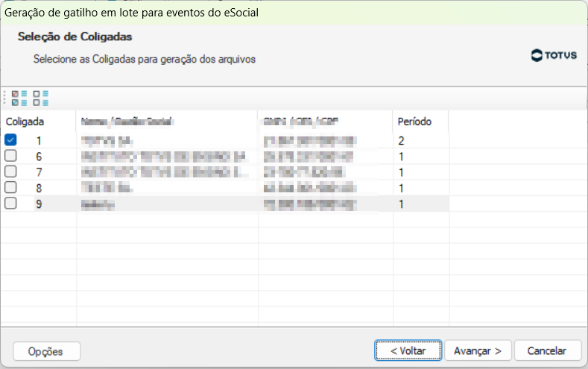Click the deselect all Coligadas toolbar icon
588x369 pixels.
pos(40,98)
